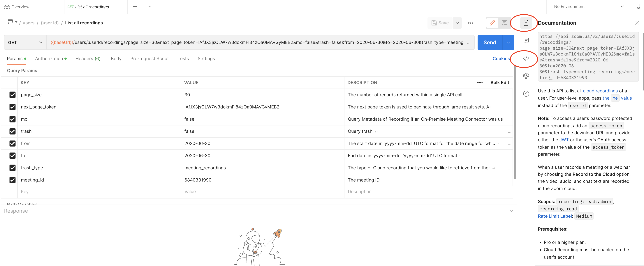
Task: Uncheck the trash_type parameter checkbox
Action: tap(13, 168)
